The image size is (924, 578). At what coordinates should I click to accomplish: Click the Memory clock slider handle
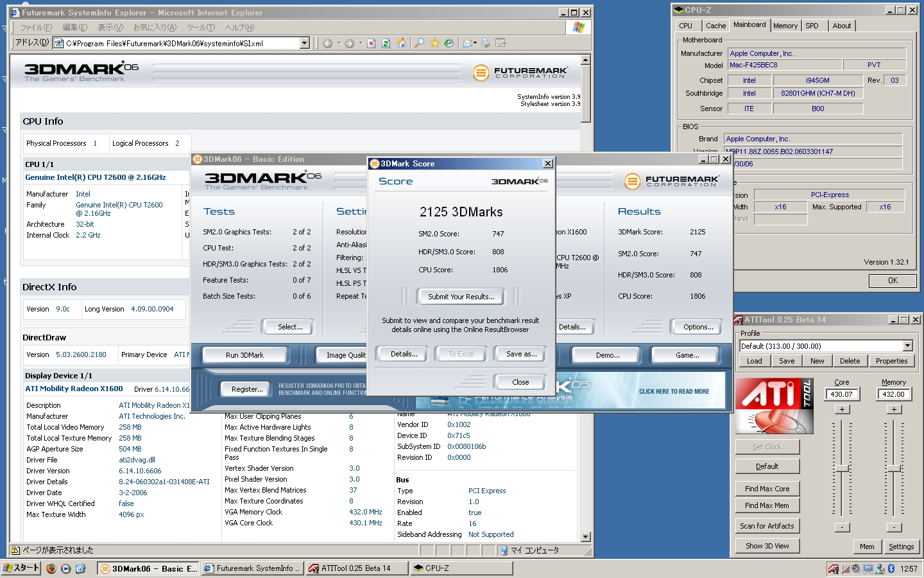coord(893,468)
